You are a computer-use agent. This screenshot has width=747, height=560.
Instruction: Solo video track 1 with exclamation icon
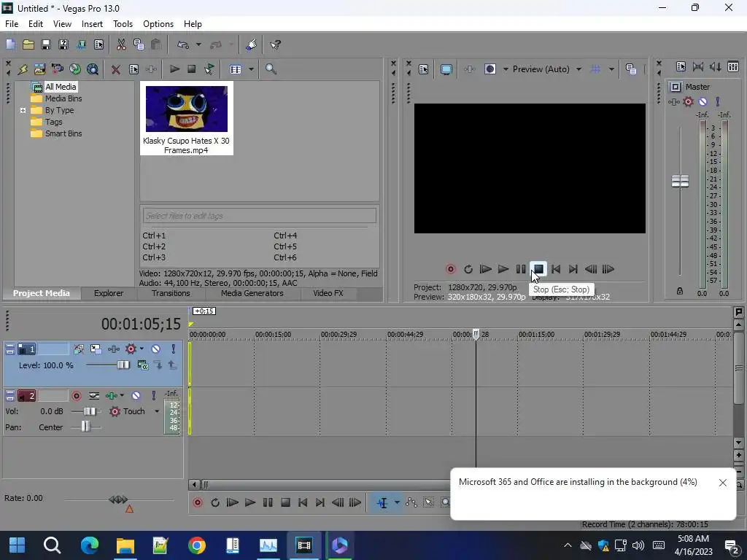173,349
